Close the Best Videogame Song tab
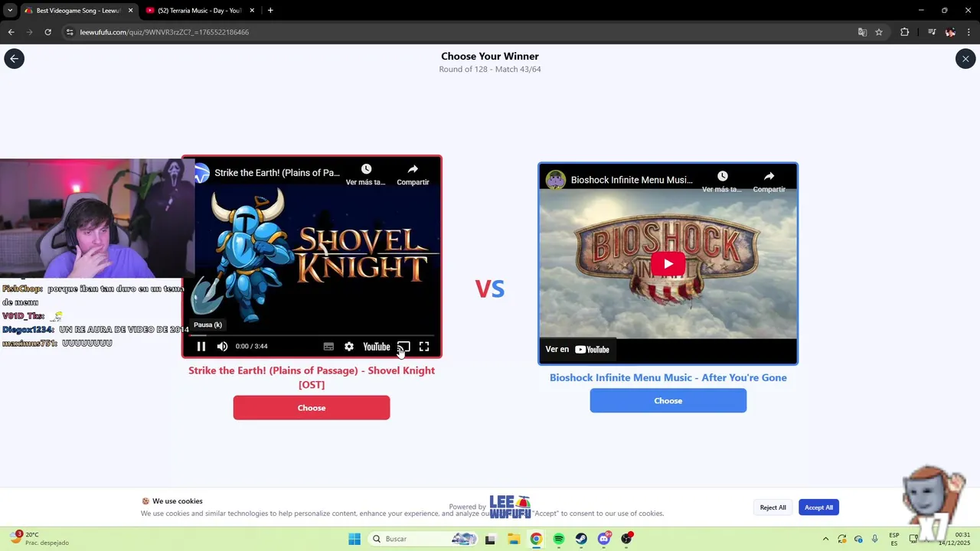Image resolution: width=980 pixels, height=551 pixels. (x=130, y=11)
